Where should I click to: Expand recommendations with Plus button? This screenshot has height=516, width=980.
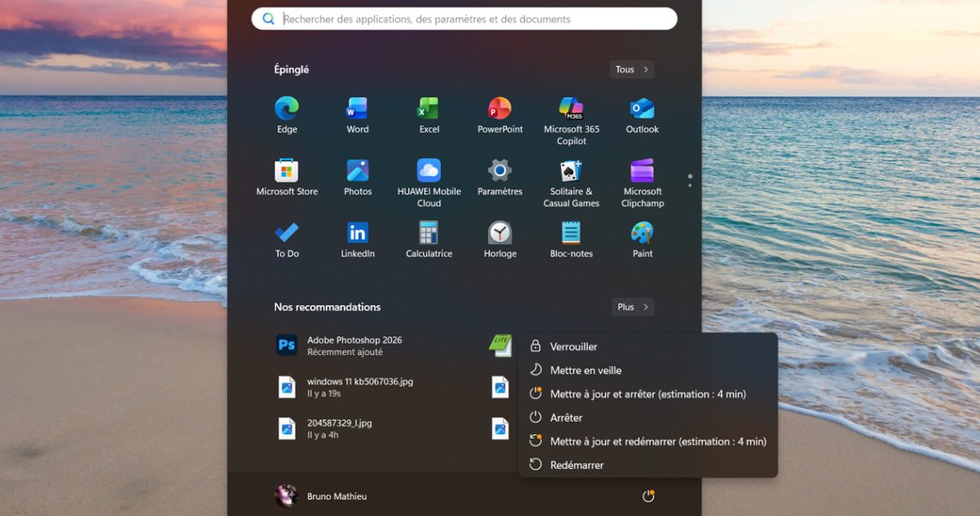(633, 307)
